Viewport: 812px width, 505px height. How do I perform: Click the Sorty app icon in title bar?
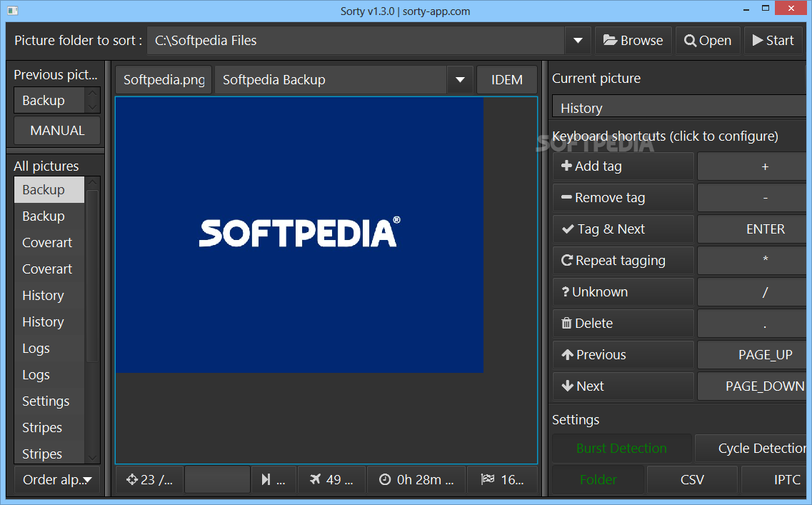click(13, 11)
